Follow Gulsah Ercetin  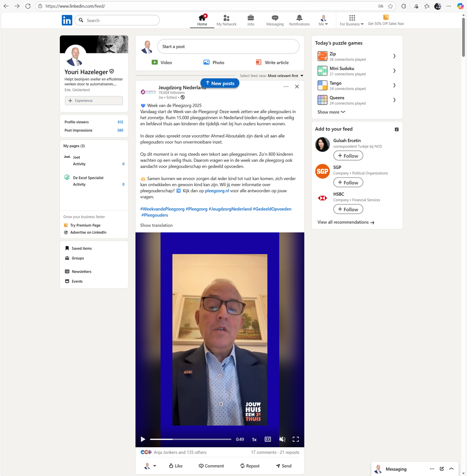click(x=348, y=156)
